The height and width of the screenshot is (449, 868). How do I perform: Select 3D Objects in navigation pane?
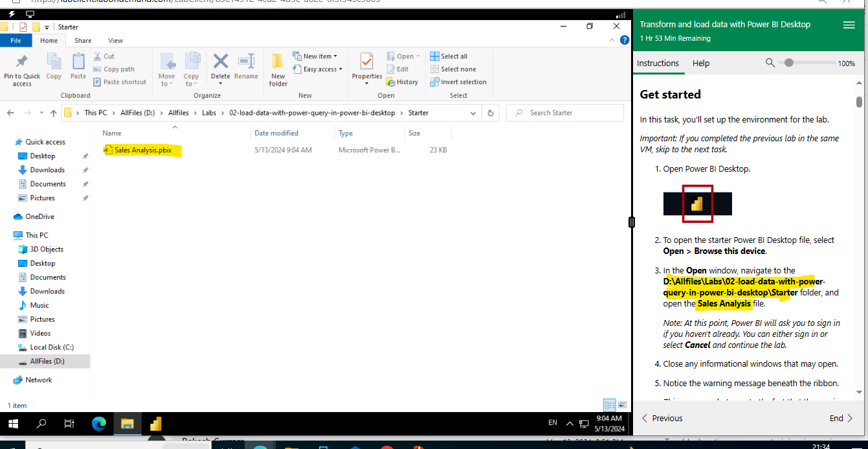click(x=47, y=249)
